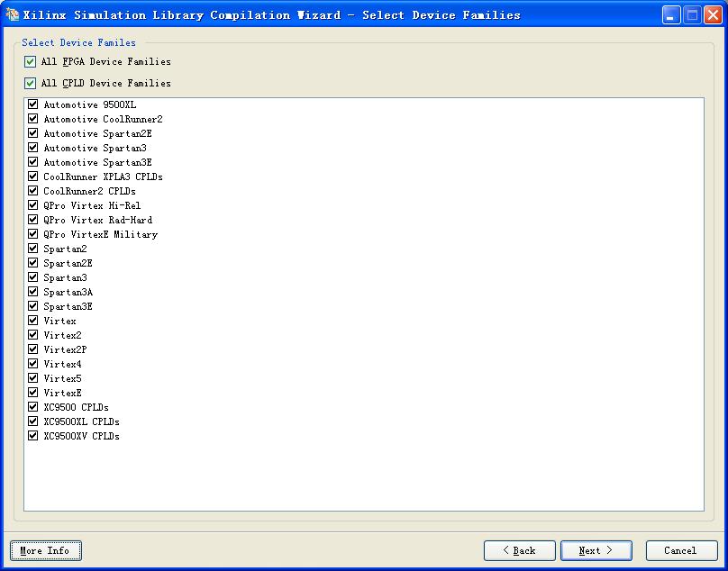Toggle Spartan2 checkbox
The width and height of the screenshot is (728, 571).
(x=33, y=249)
